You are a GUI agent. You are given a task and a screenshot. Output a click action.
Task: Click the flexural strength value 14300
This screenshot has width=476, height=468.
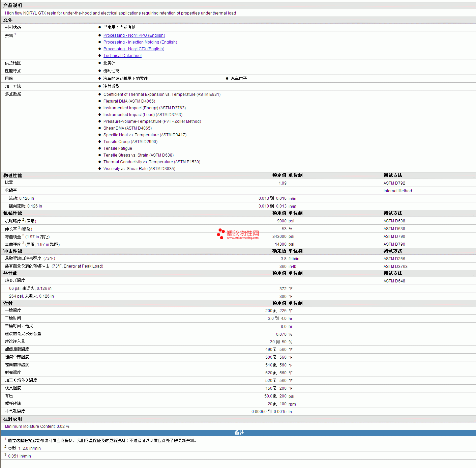[x=281, y=244]
